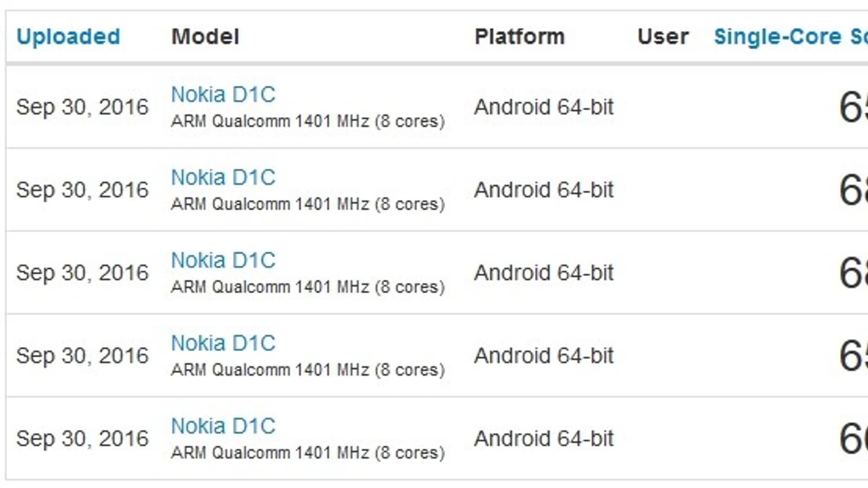Sort by the Single-Core Score column header

pos(790,37)
